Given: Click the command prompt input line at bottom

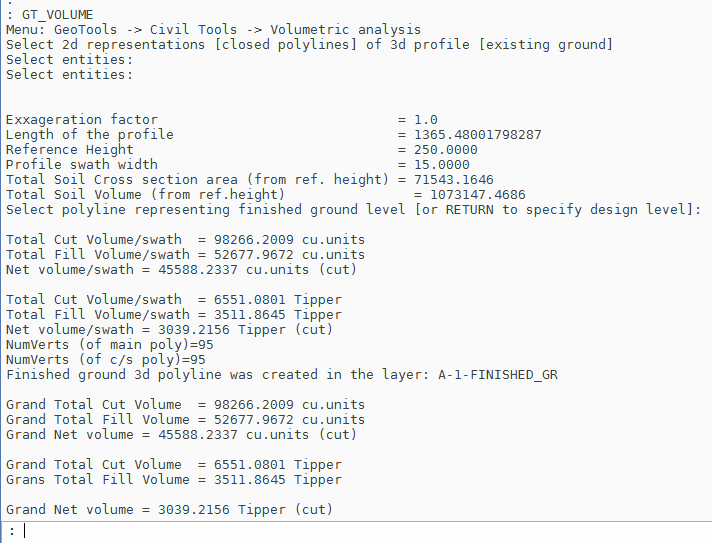Looking at the screenshot, I should coord(360,531).
